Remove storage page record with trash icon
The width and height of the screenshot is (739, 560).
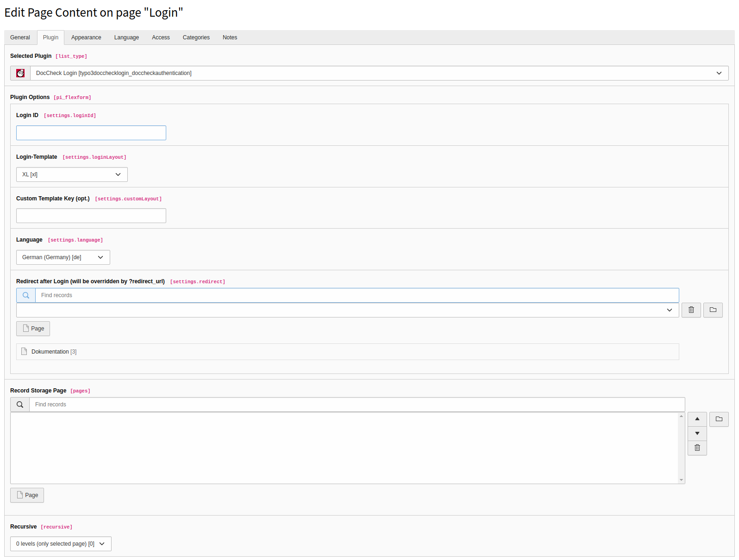pyautogui.click(x=697, y=448)
